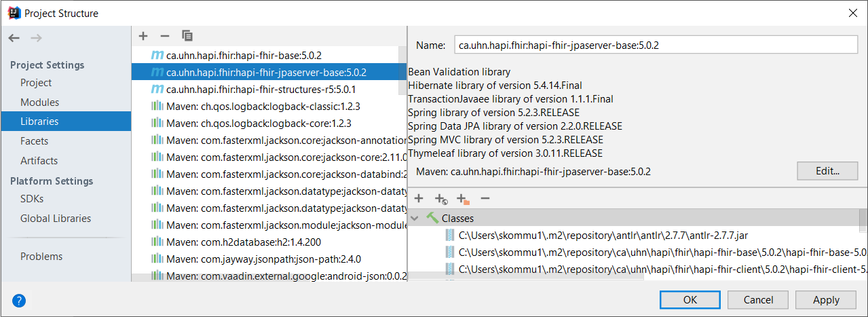This screenshot has height=317, width=868.
Task: Collapse the Classes tree node
Action: click(415, 219)
